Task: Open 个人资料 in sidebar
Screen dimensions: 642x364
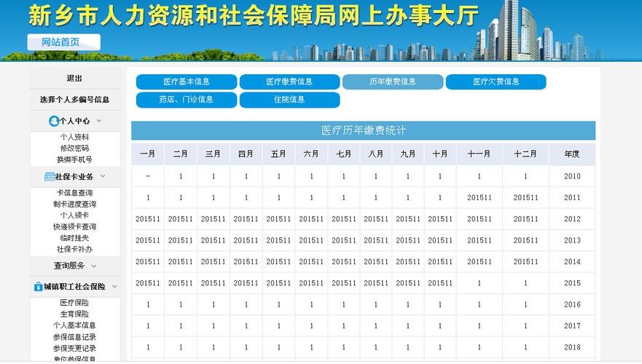Action: [74, 137]
